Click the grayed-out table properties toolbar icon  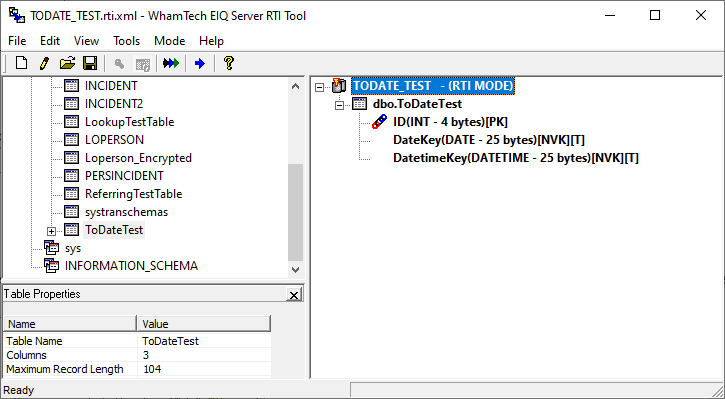142,64
